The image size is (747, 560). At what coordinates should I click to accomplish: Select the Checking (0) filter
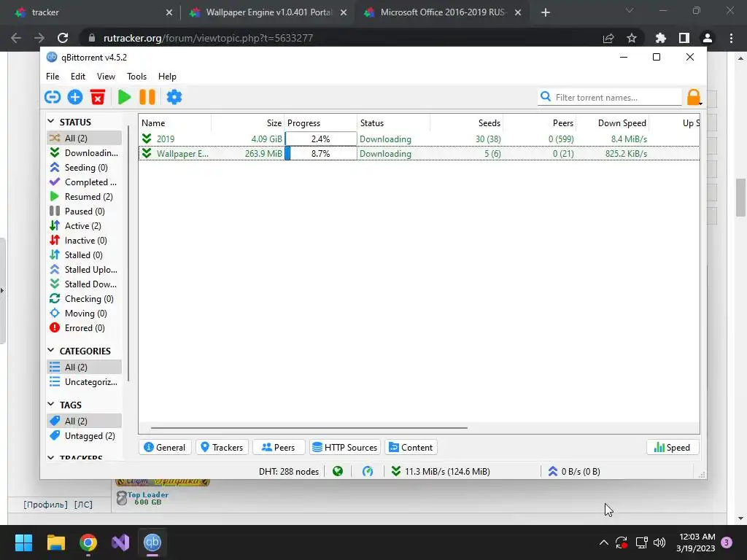click(85, 298)
